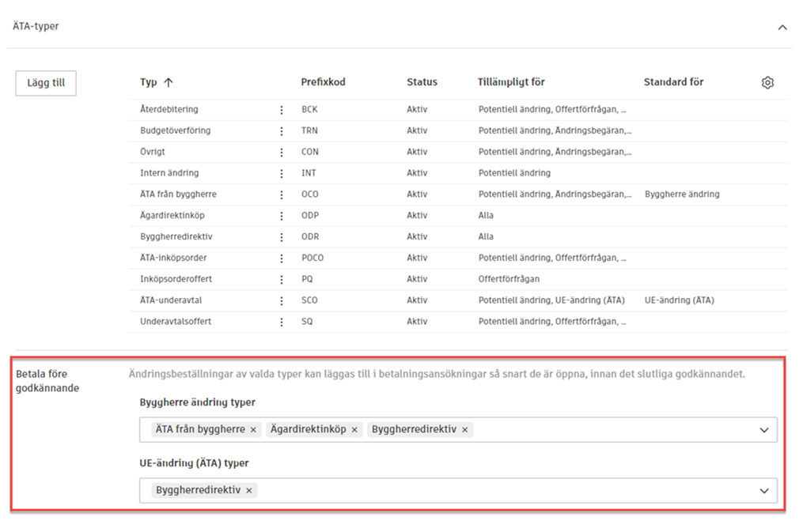Select the Återdebitering type row
This screenshot has height=532, width=799.
169,109
